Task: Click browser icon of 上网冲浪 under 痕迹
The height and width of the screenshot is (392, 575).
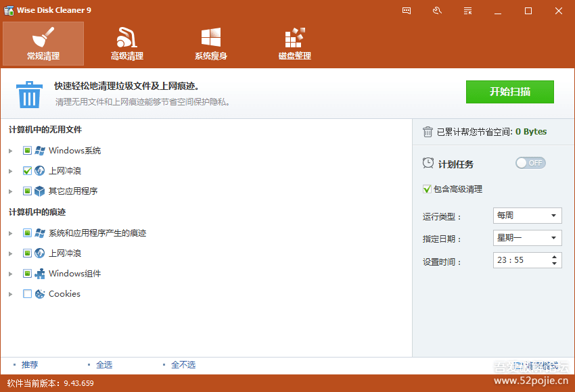Action: click(x=40, y=253)
